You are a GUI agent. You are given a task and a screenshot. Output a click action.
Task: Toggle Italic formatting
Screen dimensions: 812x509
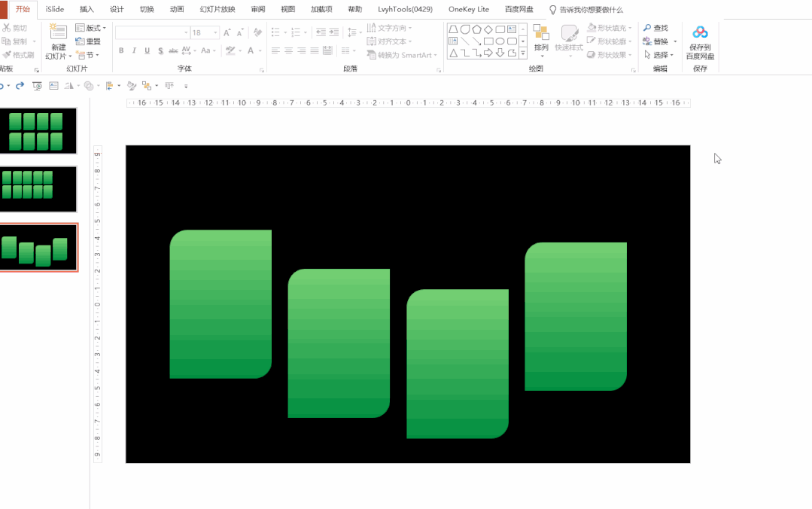[x=134, y=51]
